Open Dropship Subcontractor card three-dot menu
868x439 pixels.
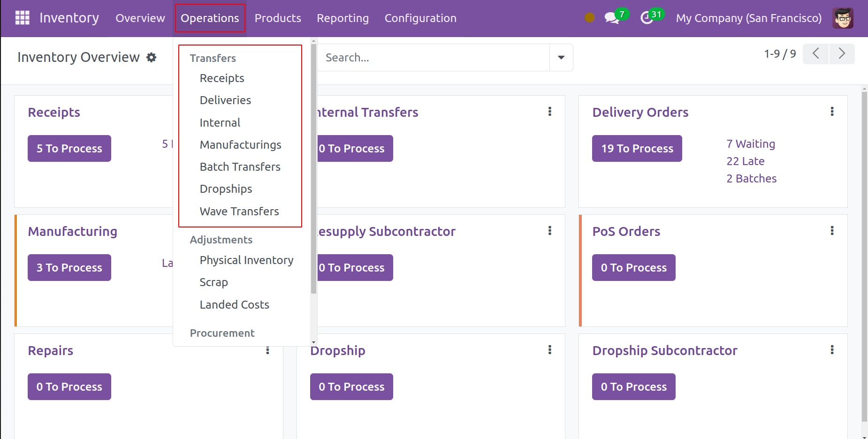point(832,350)
